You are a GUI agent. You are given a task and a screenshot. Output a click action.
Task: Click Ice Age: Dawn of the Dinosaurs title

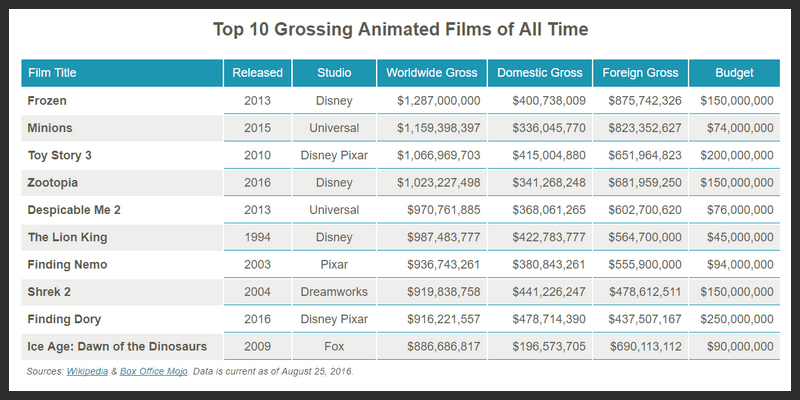118,346
